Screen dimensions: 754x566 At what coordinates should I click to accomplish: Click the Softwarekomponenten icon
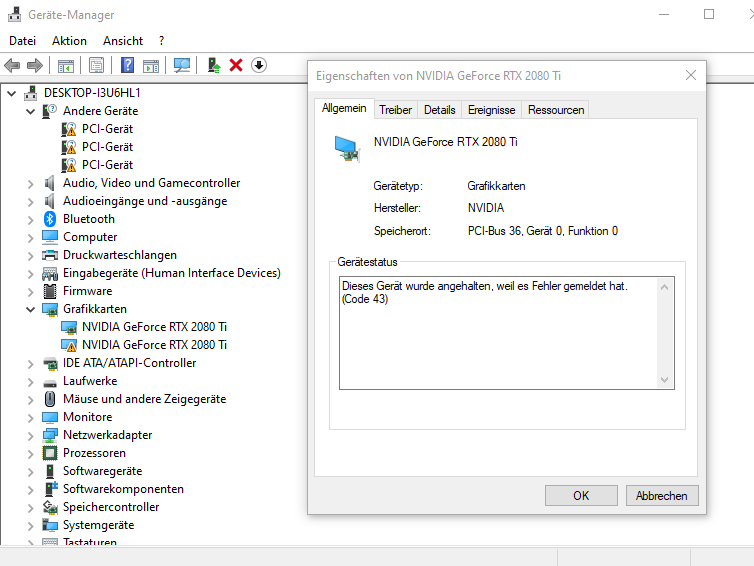(51, 489)
